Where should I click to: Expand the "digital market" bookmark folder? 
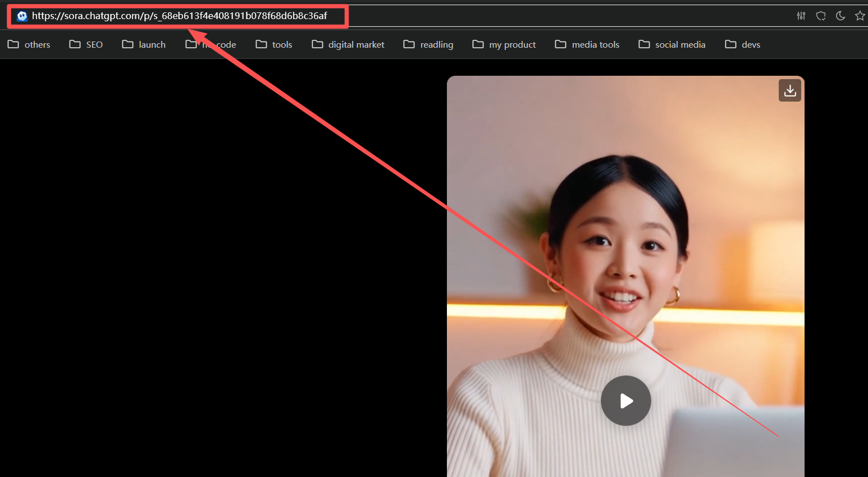coord(348,44)
